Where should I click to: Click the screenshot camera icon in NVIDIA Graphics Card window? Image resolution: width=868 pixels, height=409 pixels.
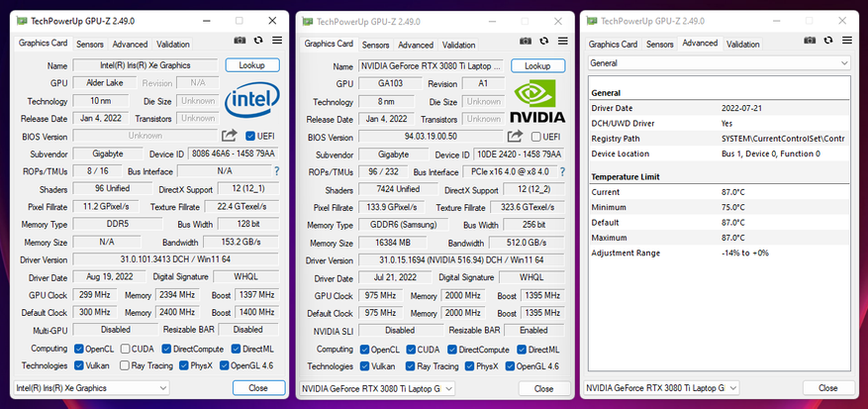(x=526, y=41)
